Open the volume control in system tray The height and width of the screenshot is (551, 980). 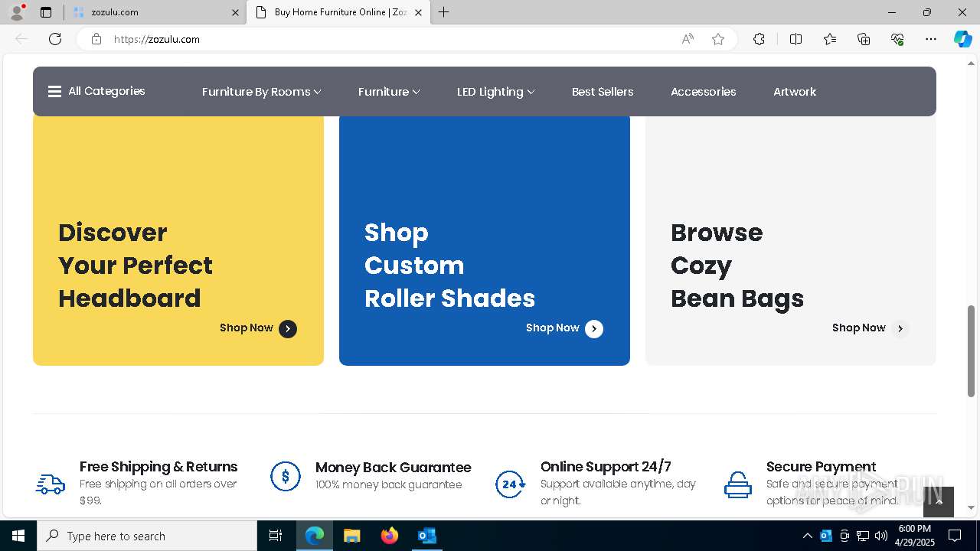(x=881, y=536)
